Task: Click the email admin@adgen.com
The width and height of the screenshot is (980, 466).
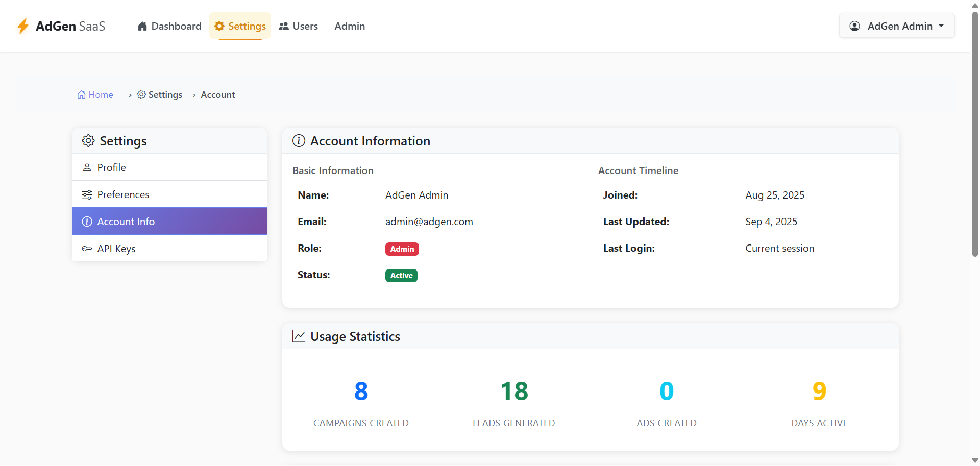Action: pyautogui.click(x=429, y=222)
